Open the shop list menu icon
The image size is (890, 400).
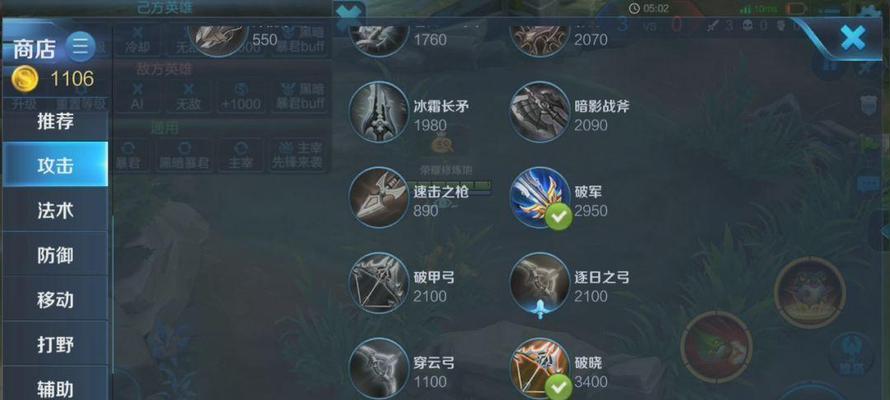click(81, 47)
